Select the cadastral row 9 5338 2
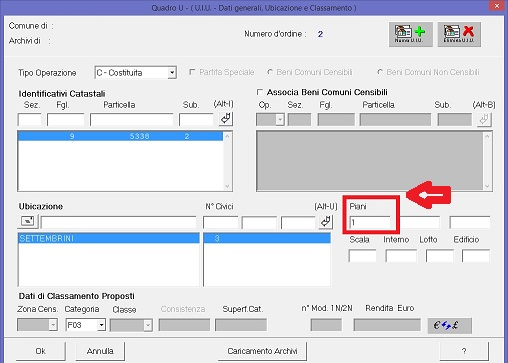This screenshot has width=508, height=363. coord(120,136)
